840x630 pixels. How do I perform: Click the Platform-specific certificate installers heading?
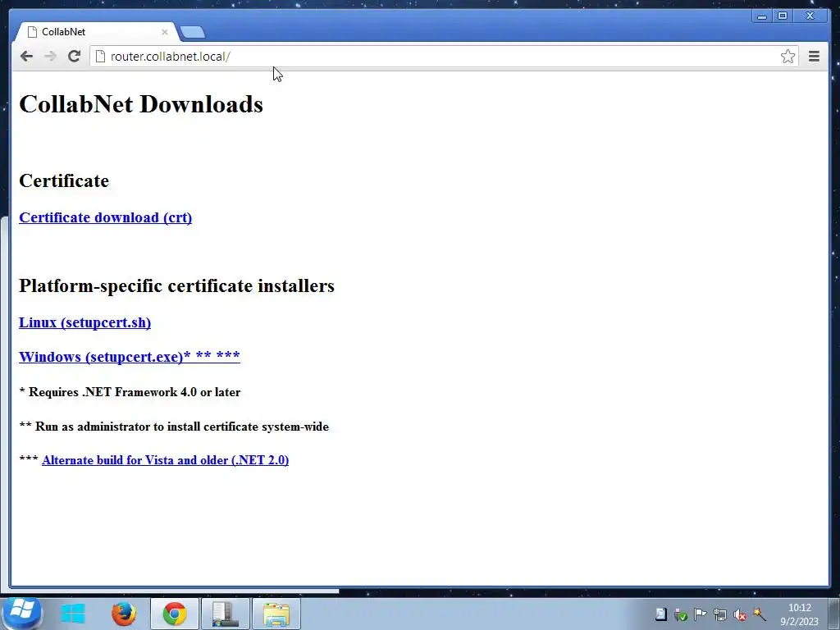click(x=177, y=285)
